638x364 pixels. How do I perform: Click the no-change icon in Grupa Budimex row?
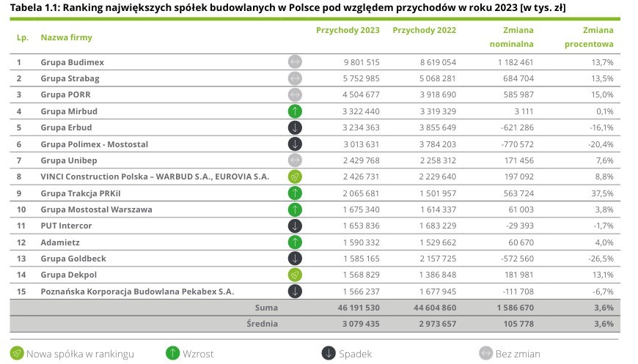[295, 62]
